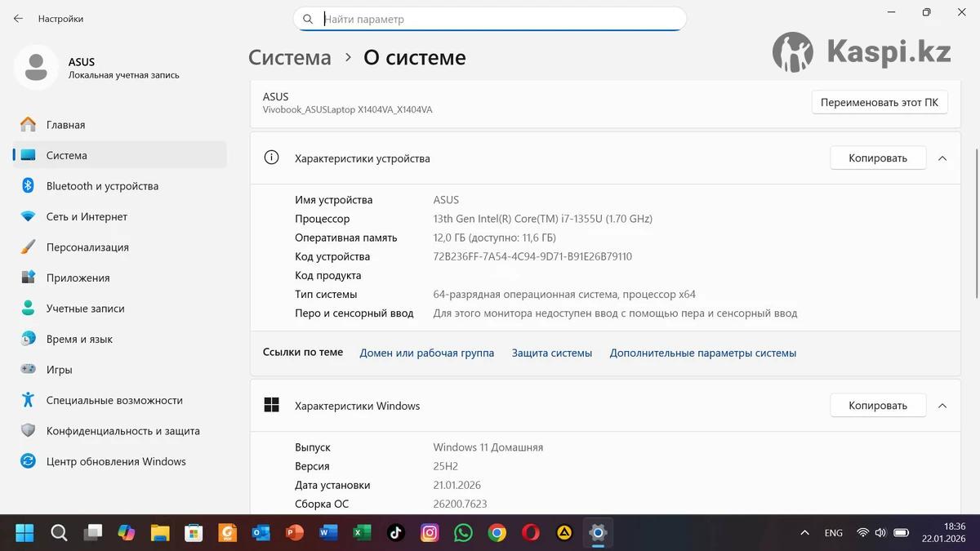This screenshot has height=551, width=980.
Task: Open Центр обновления Windows
Action: (x=116, y=461)
